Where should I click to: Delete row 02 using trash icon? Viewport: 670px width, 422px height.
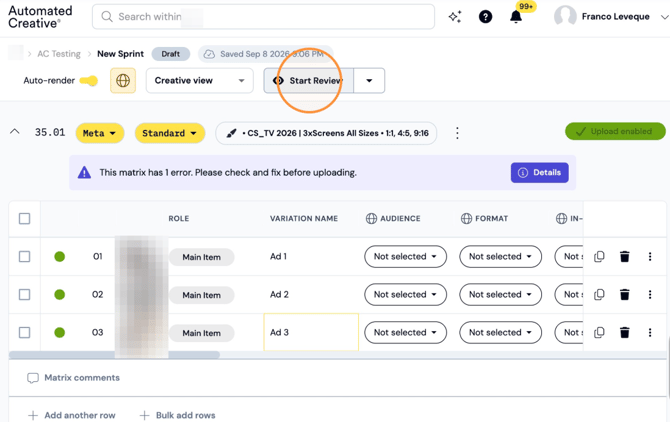624,294
